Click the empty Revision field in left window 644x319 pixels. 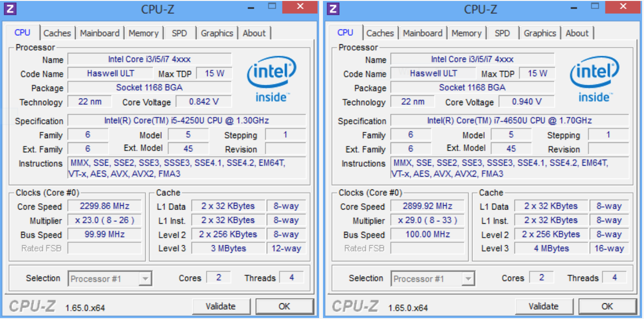coord(285,149)
